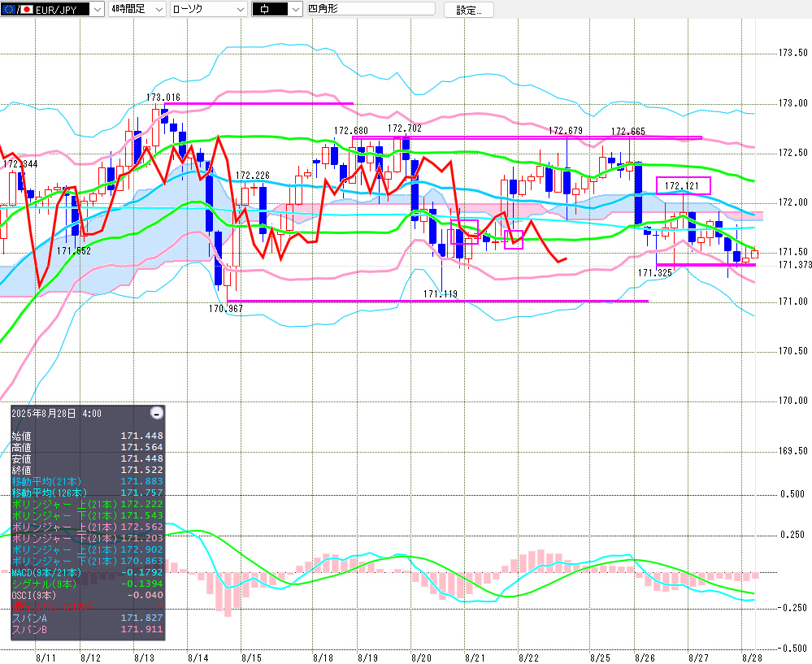Image resolution: width=812 pixels, height=664 pixels.
Task: Select the 始値 row value 171.448
Action: click(142, 436)
